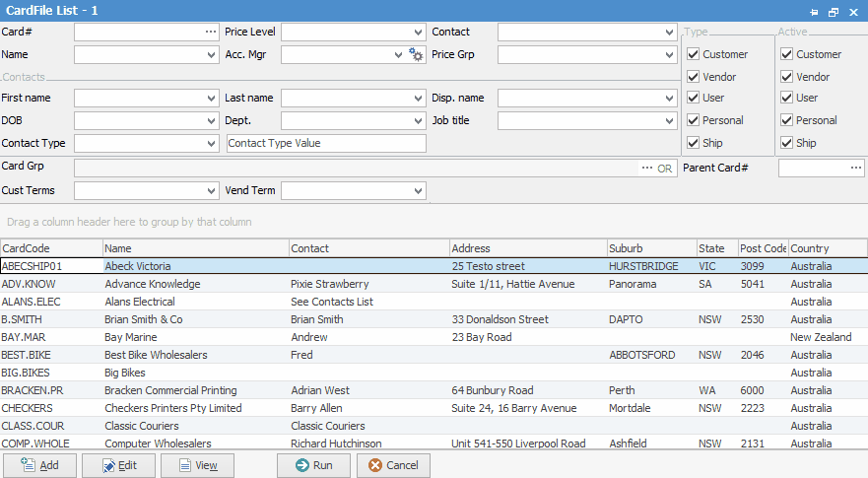Uncheck Vendor under Active
The width and height of the screenshot is (868, 478).
tap(786, 77)
